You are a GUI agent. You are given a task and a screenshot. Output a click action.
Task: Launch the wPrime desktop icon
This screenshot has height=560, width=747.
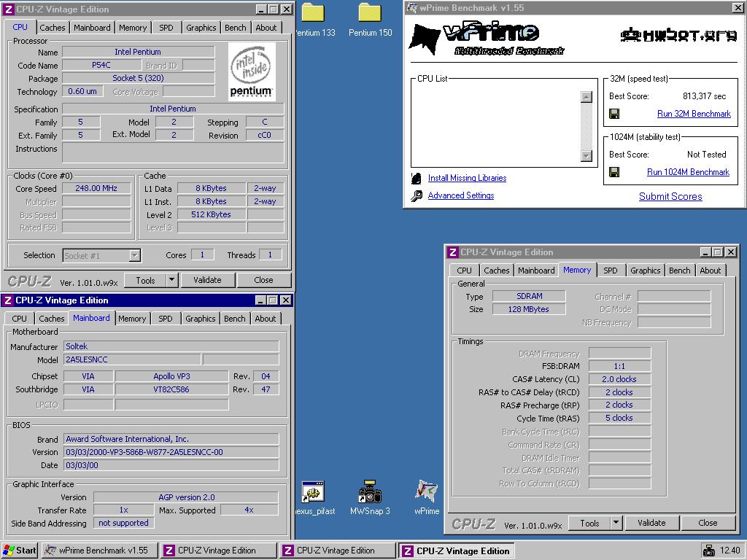(426, 491)
